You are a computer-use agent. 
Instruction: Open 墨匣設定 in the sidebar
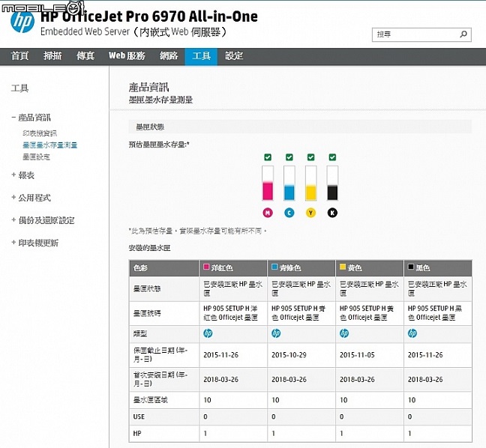(36, 157)
